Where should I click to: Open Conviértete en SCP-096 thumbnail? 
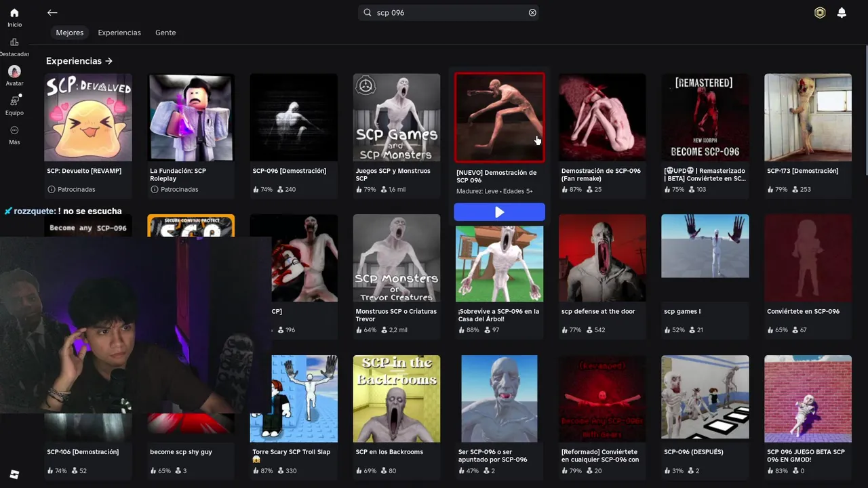point(808,258)
